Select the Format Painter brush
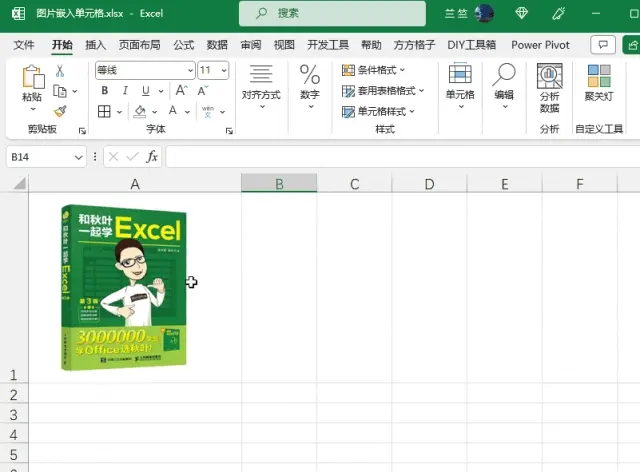The width and height of the screenshot is (640, 472). [x=60, y=111]
